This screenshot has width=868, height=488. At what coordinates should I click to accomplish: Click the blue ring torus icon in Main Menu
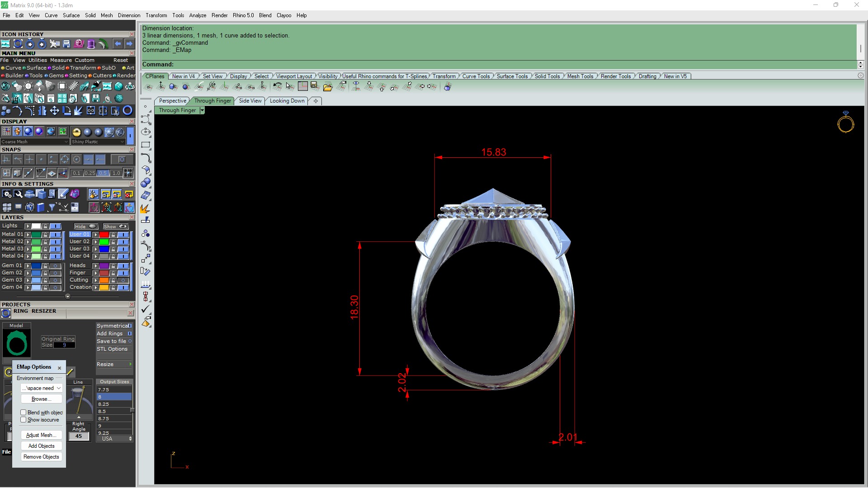pos(128,111)
